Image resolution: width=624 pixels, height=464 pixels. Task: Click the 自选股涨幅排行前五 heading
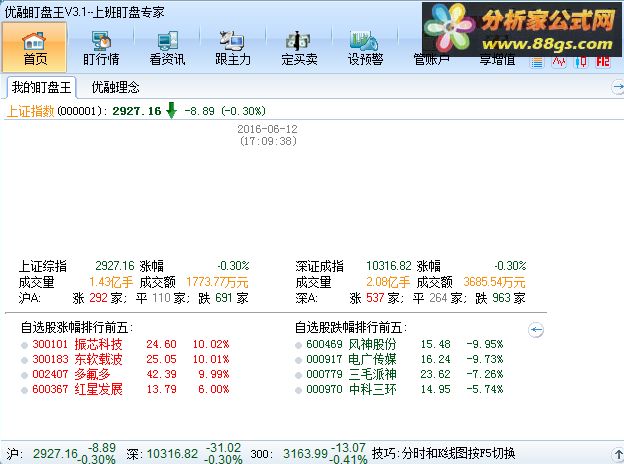coord(76,328)
